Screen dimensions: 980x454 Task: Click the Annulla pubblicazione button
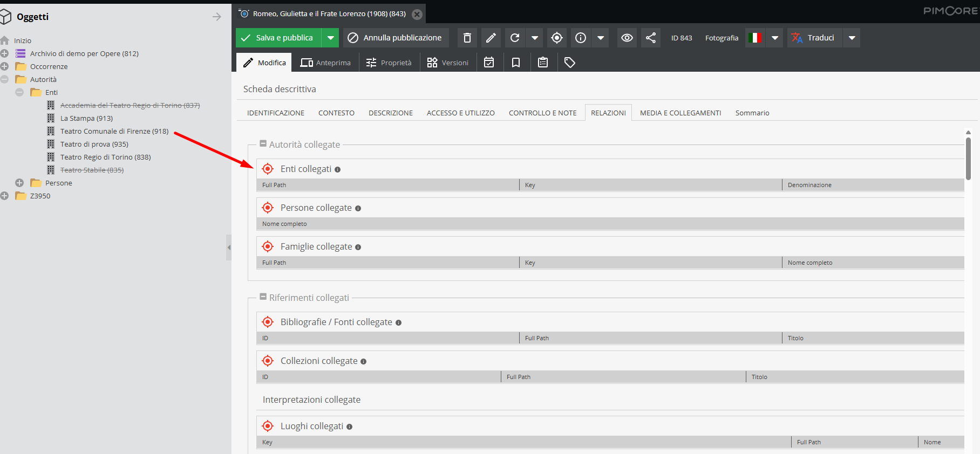click(x=396, y=38)
